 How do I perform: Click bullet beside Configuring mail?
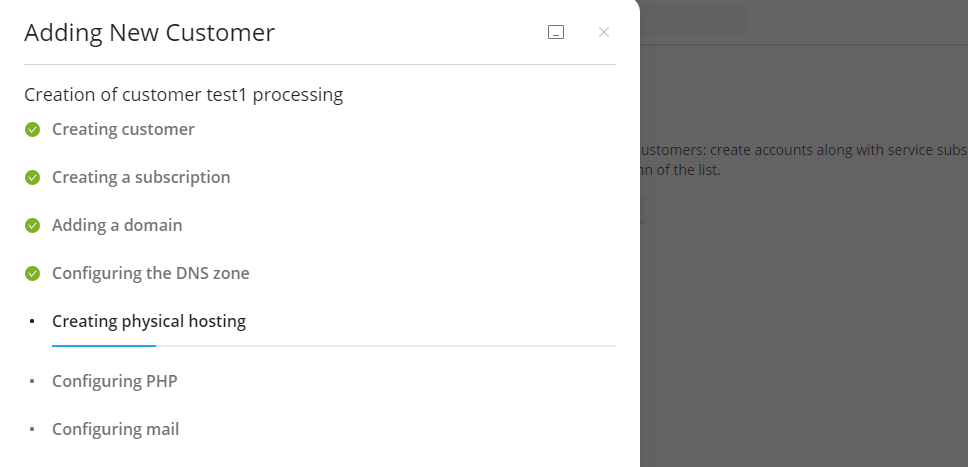(33, 429)
